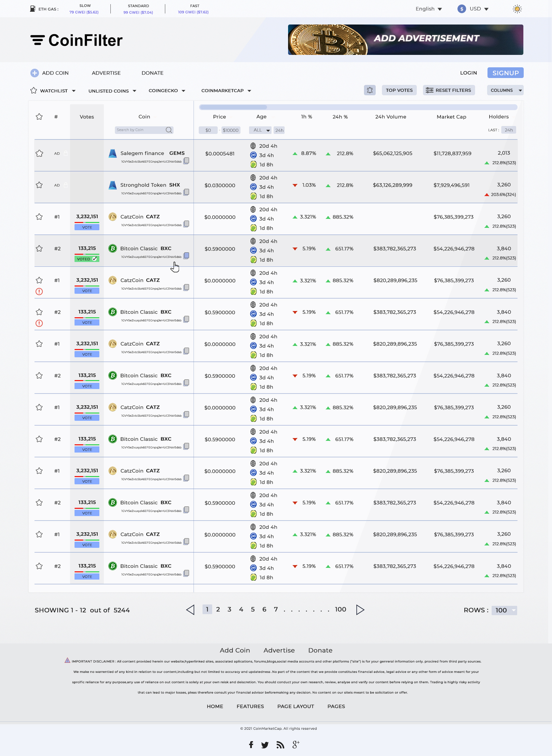The image size is (552, 756).
Task: Click the RESET FILTERS button
Action: pyautogui.click(x=449, y=90)
